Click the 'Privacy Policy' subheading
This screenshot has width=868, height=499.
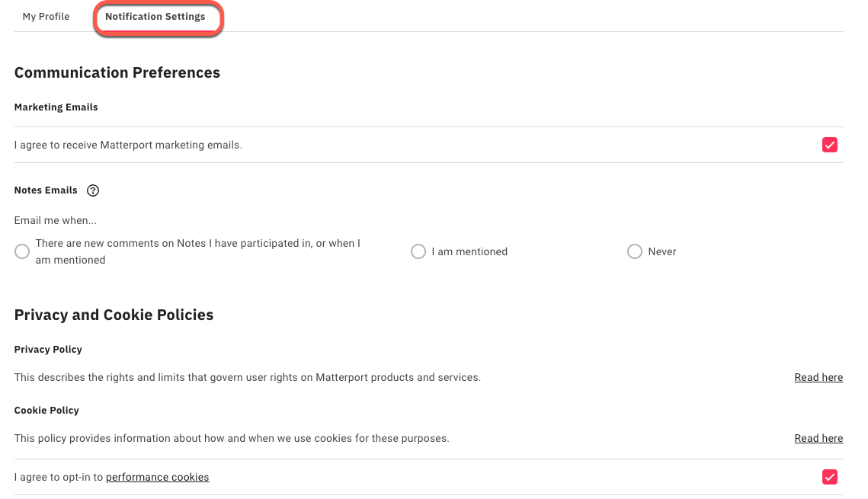[x=48, y=350]
